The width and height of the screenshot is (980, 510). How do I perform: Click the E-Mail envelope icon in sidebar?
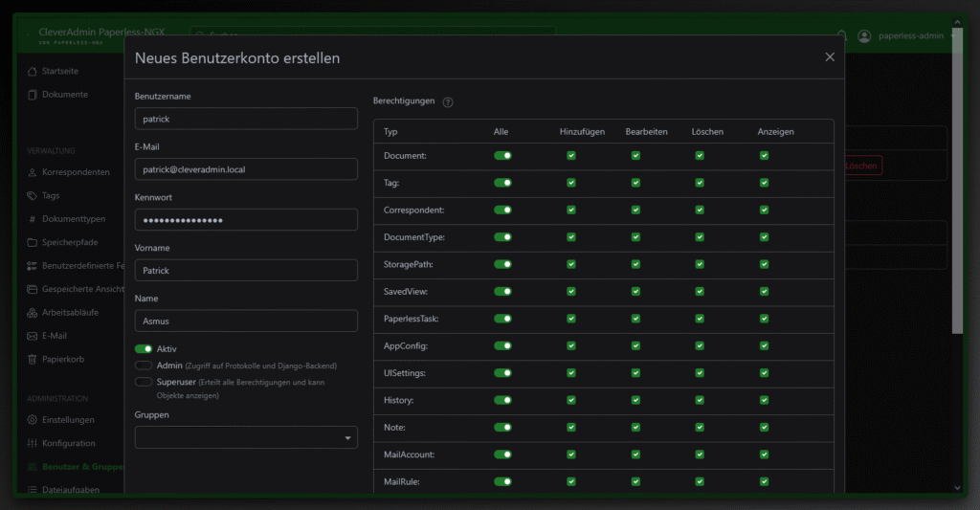pyautogui.click(x=33, y=337)
